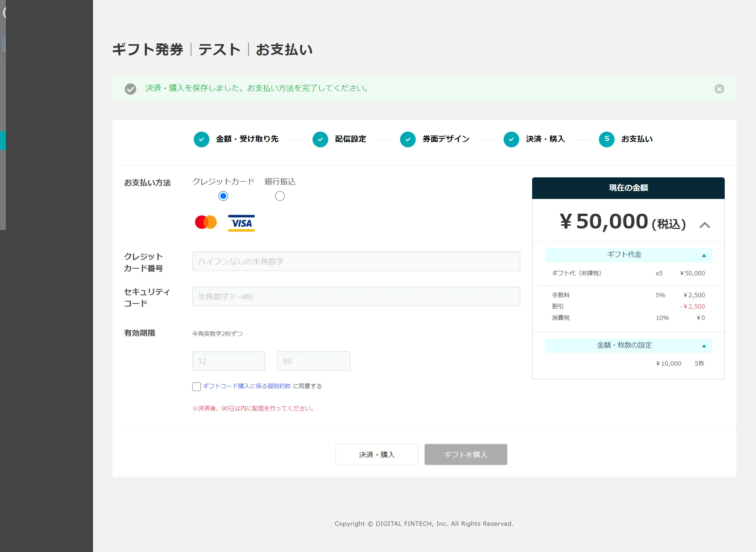Viewport: 756px width, 552px height.
Task: Go to the 金額・受け取り先 step
Action: click(x=247, y=139)
